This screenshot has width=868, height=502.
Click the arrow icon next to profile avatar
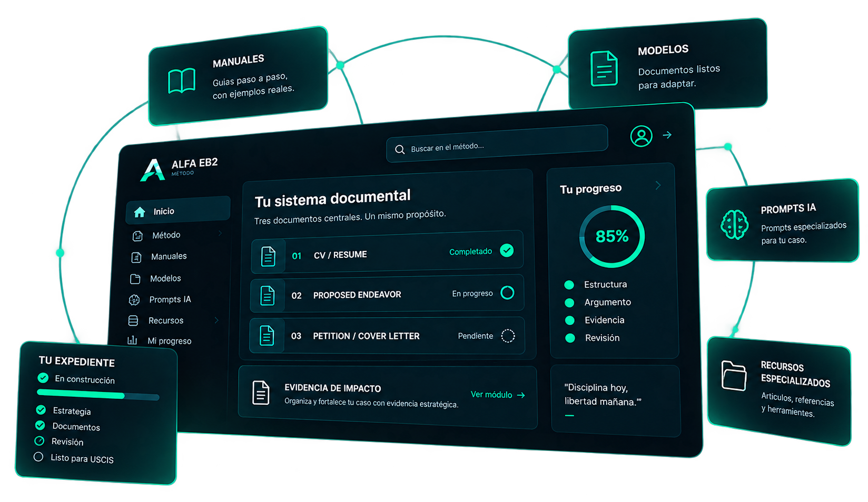(667, 135)
